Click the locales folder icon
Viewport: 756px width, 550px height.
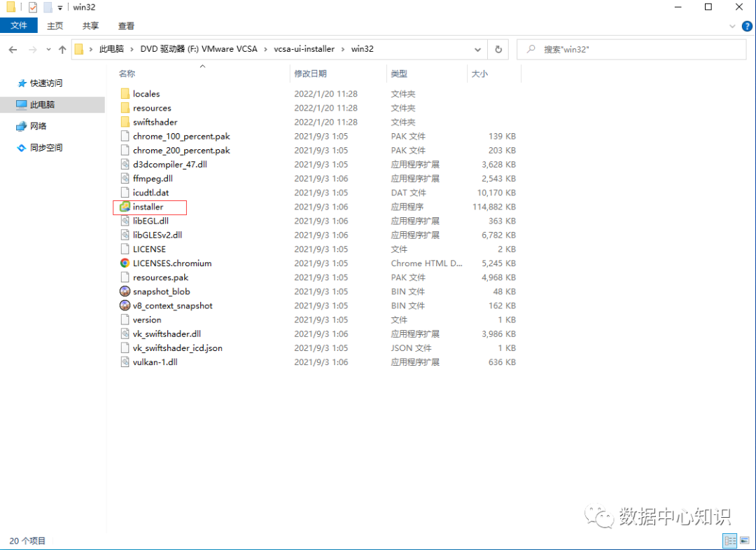pos(125,94)
